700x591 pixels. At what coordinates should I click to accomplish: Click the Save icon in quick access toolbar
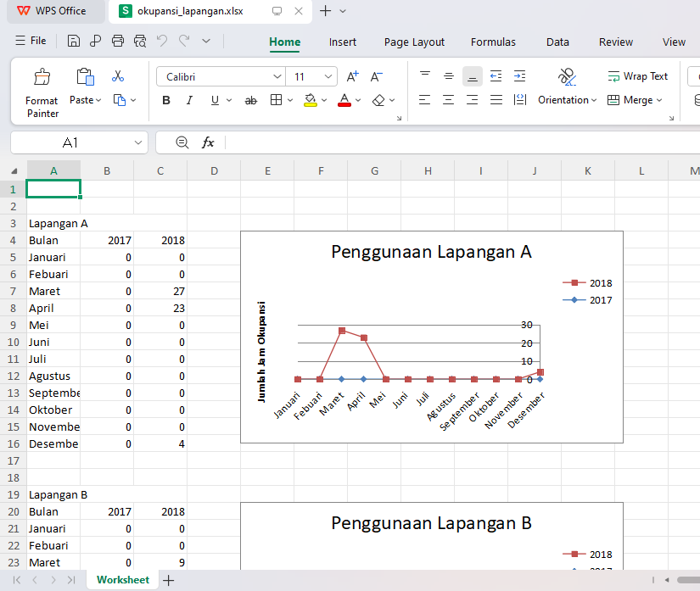pos(74,41)
